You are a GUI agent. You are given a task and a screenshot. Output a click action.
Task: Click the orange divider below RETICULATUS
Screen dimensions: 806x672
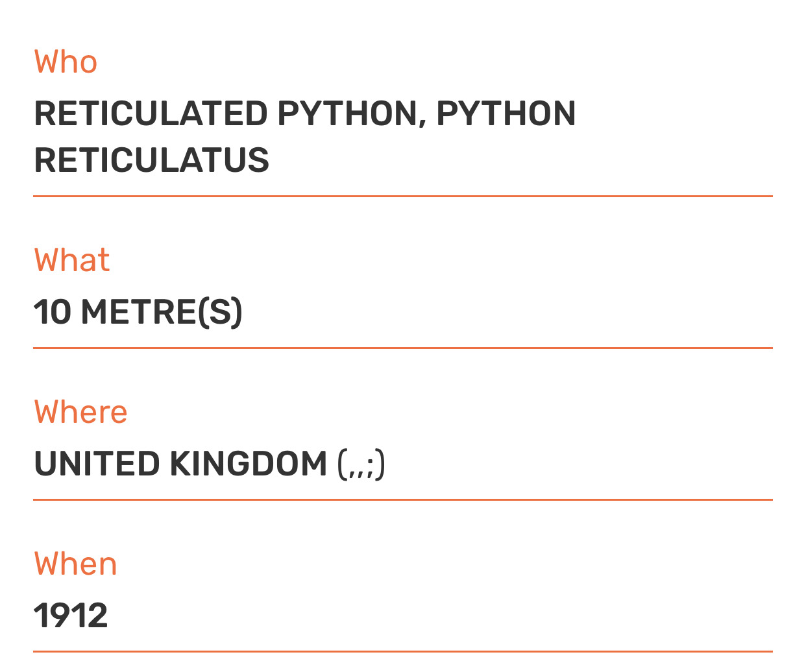402,196
